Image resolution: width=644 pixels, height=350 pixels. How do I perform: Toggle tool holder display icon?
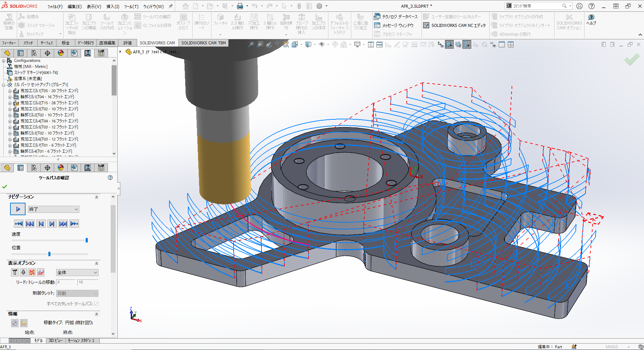point(23,272)
